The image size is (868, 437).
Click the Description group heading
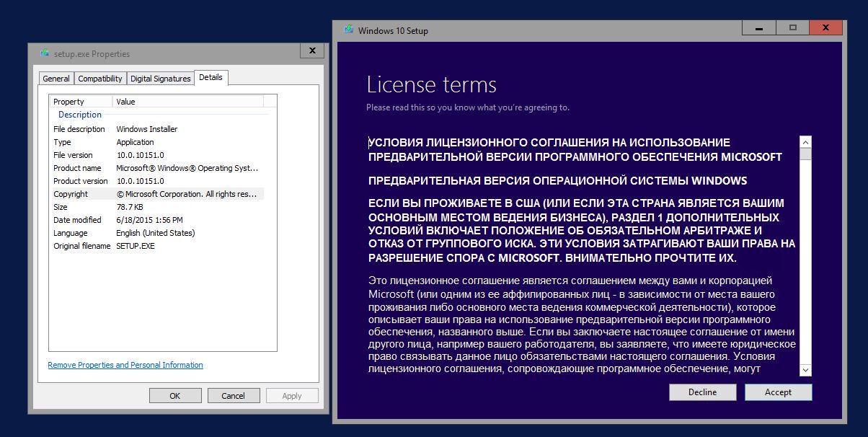tap(80, 115)
